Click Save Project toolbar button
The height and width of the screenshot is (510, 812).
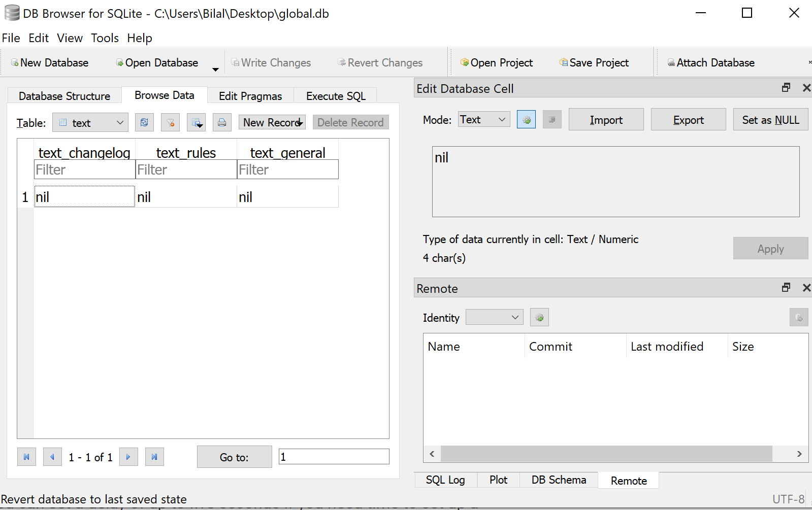click(x=594, y=62)
